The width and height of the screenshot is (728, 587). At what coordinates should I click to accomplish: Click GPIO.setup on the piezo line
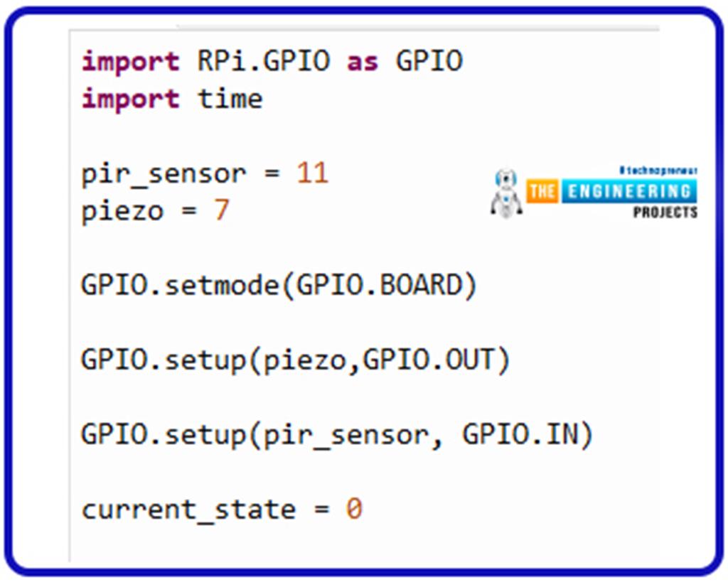pos(164,360)
